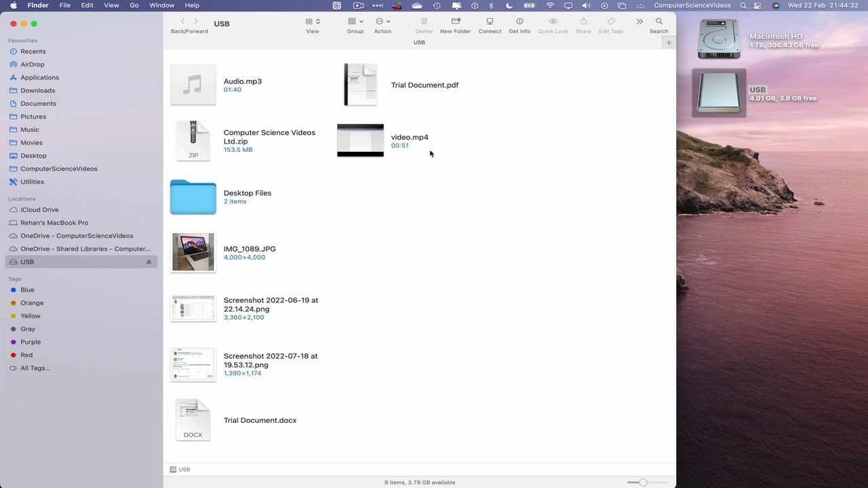Screen dimensions: 868x488
Task: Select the Audio.mp3 file icon
Action: pyautogui.click(x=193, y=85)
